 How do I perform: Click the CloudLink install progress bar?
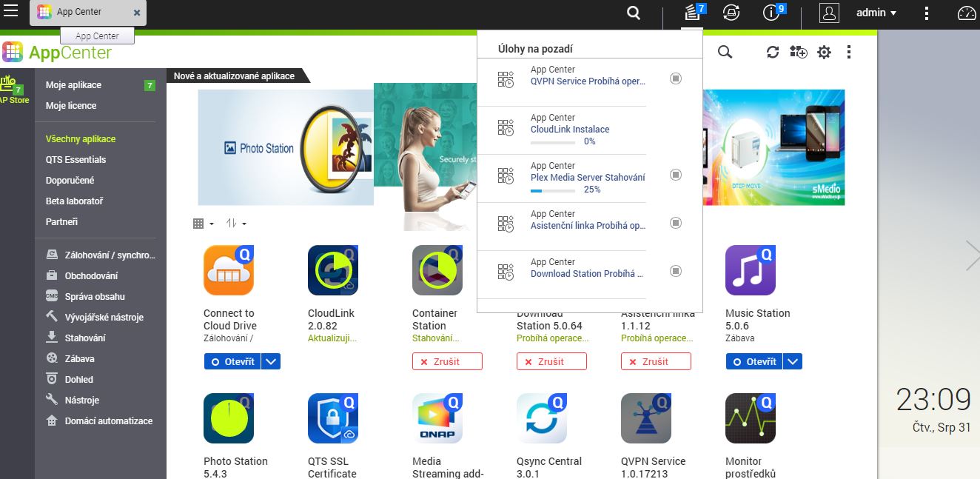(x=552, y=141)
